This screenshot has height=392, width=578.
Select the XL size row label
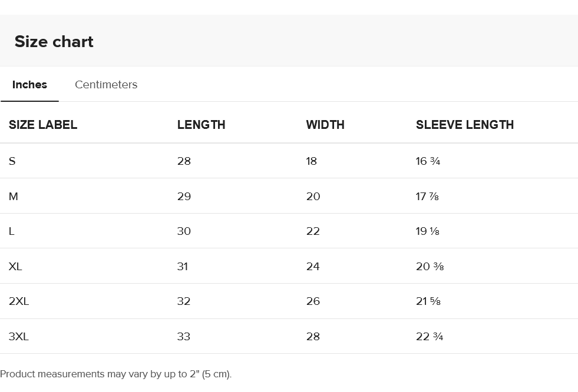[15, 267]
